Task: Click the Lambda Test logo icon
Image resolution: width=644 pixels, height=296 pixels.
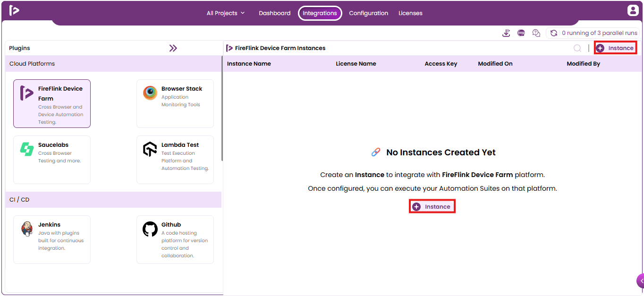Action: point(150,149)
